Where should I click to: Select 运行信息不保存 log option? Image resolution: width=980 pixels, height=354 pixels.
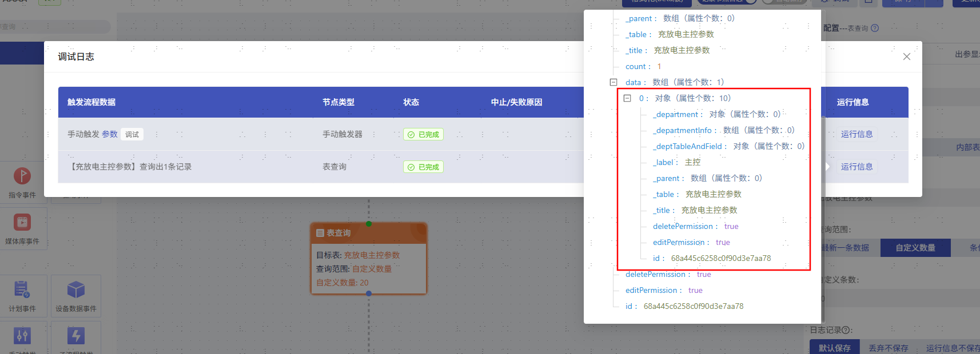coord(951,348)
